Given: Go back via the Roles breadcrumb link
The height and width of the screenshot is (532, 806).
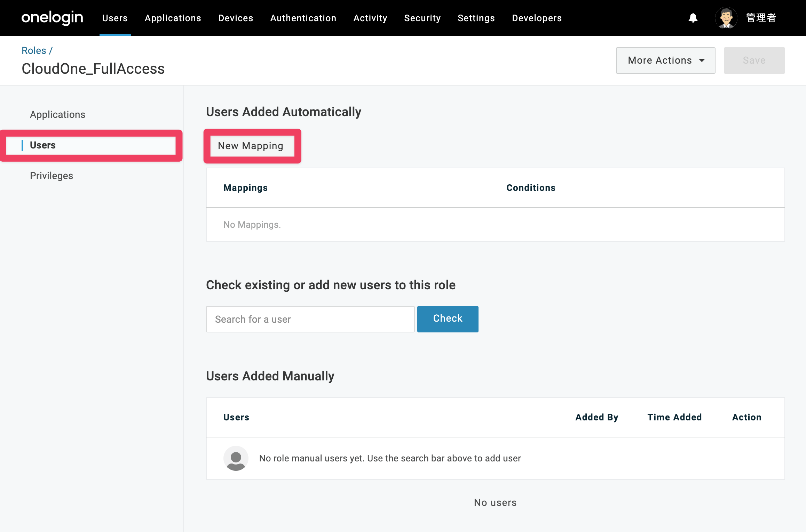Looking at the screenshot, I should (34, 50).
